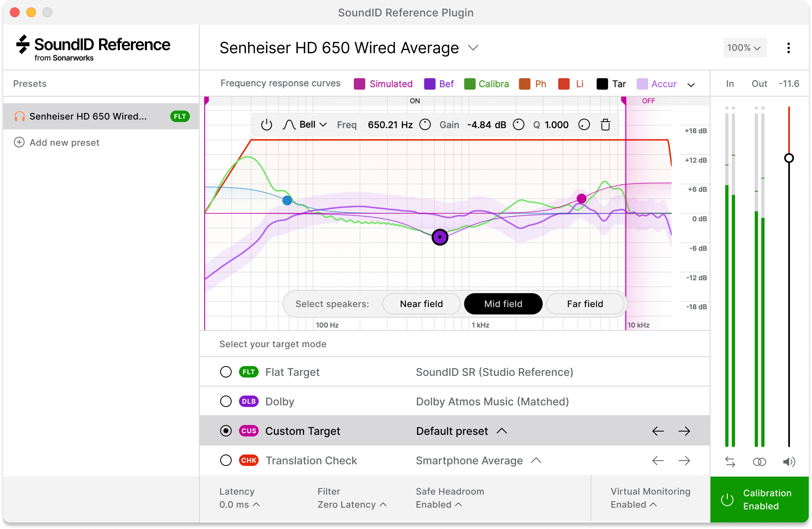Click the SoundID Reference logo
This screenshot has height=529, width=812.
click(93, 48)
